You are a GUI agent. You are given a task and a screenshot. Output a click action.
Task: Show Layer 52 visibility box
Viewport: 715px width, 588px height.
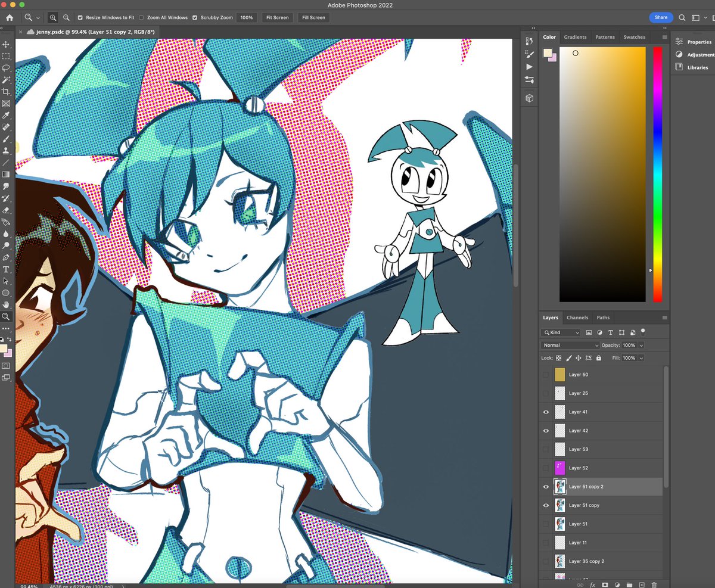pos(546,468)
